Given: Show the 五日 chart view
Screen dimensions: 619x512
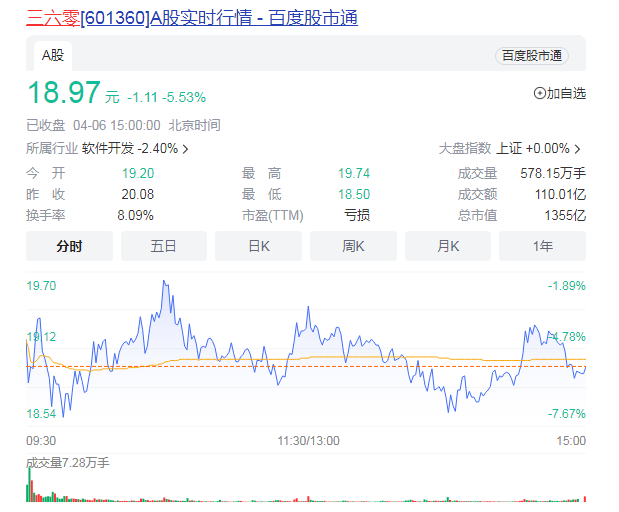Looking at the screenshot, I should (163, 246).
